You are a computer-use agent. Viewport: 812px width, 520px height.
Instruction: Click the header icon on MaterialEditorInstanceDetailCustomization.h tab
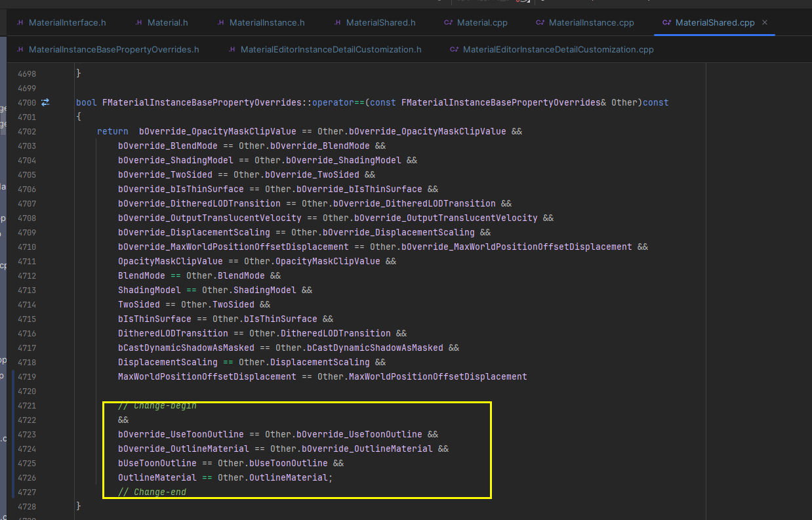coord(230,49)
